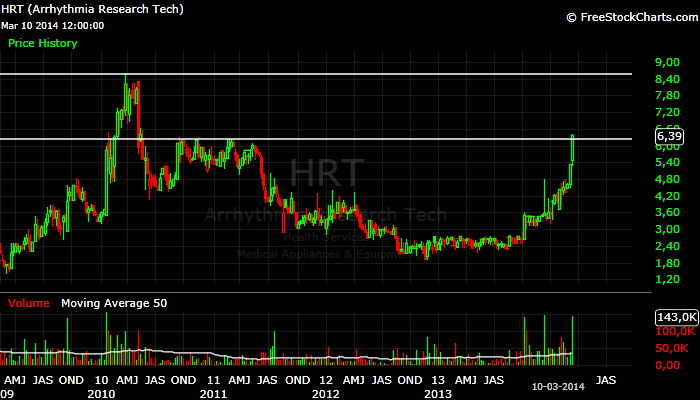Viewport: 700px width, 400px height.
Task: Click the current price tag 6,39
Action: click(669, 136)
